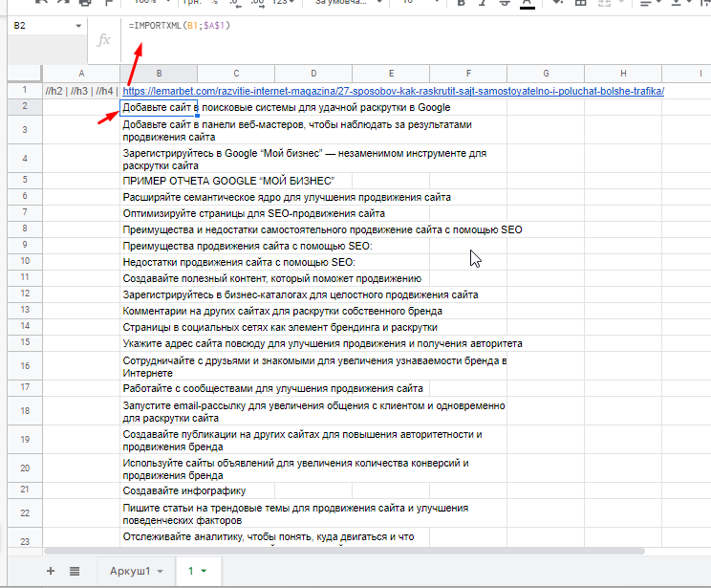Toggle bold formatting in toolbar
711x588 pixels.
coord(461,3)
